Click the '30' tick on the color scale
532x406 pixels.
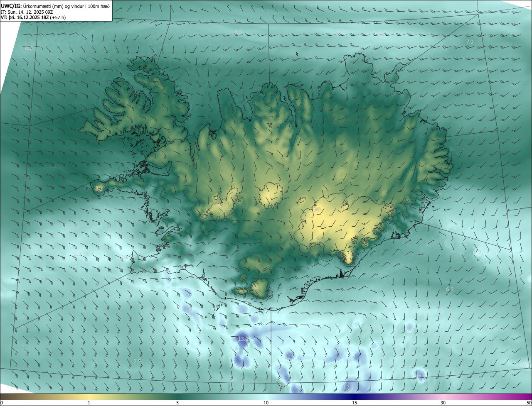coord(443,403)
